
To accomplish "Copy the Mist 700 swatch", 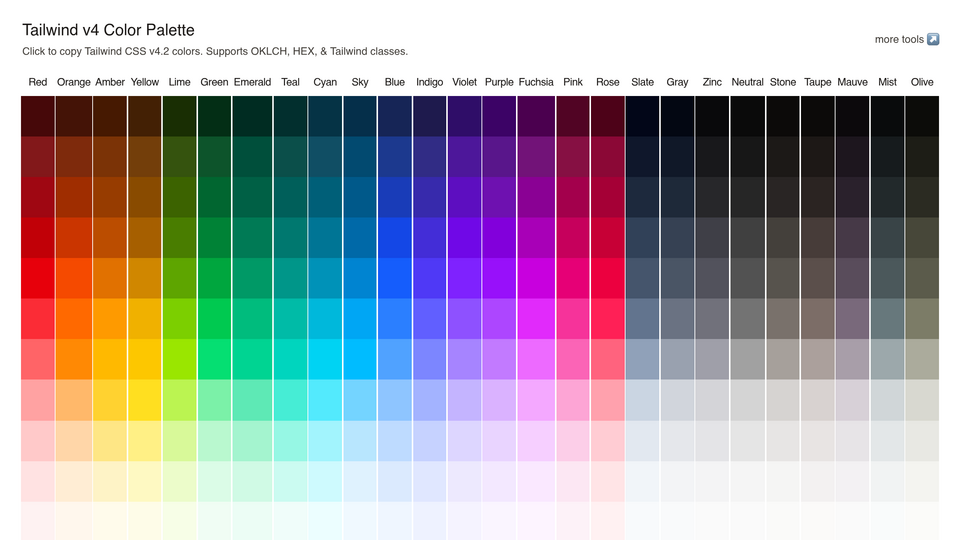I will tap(887, 238).
